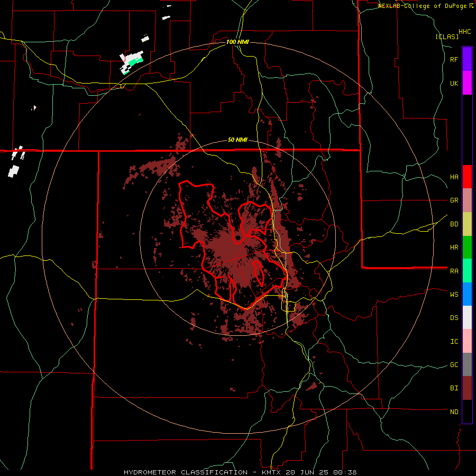The height and width of the screenshot is (476, 476).
Task: Click the 'GC' legend label
Action: pos(454,364)
